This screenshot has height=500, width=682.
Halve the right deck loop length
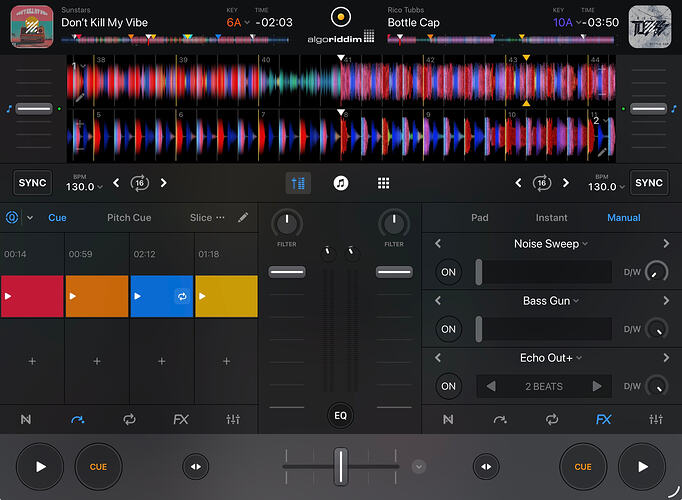click(x=518, y=183)
